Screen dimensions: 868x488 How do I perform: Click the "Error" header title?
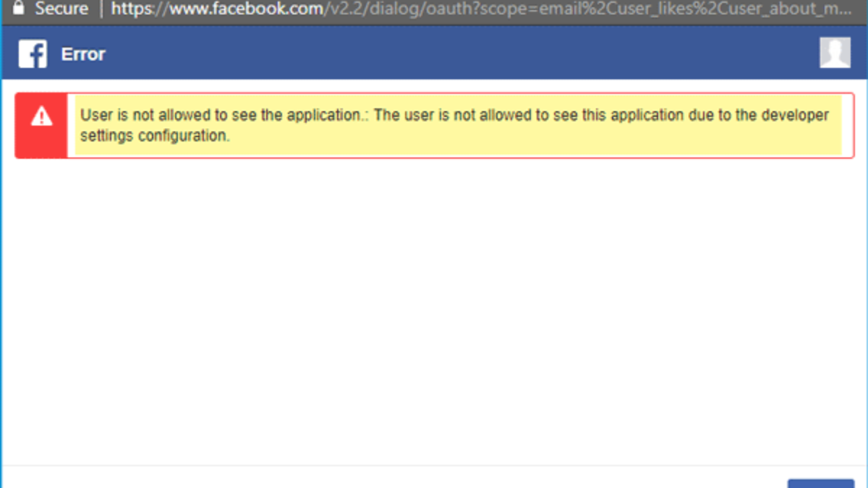pyautogui.click(x=83, y=54)
